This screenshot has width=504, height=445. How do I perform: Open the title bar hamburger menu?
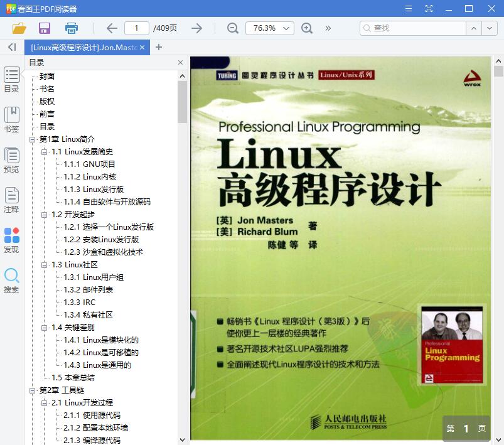408,9
